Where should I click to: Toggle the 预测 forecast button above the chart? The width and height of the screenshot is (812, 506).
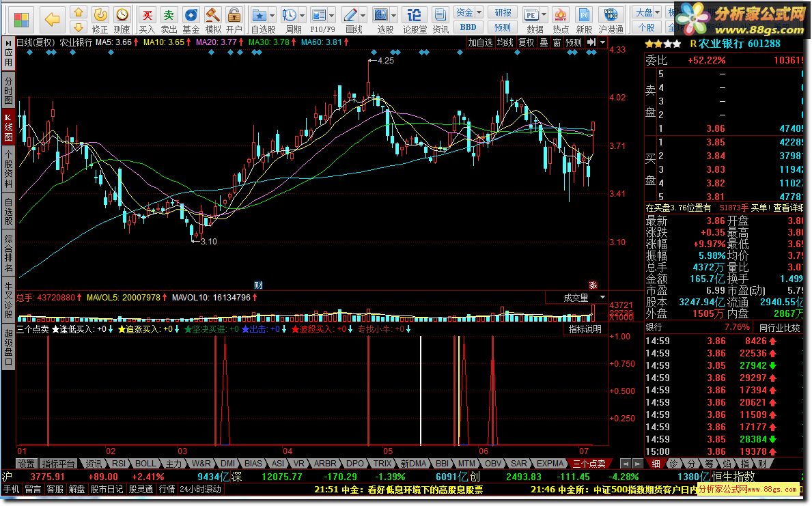[573, 42]
